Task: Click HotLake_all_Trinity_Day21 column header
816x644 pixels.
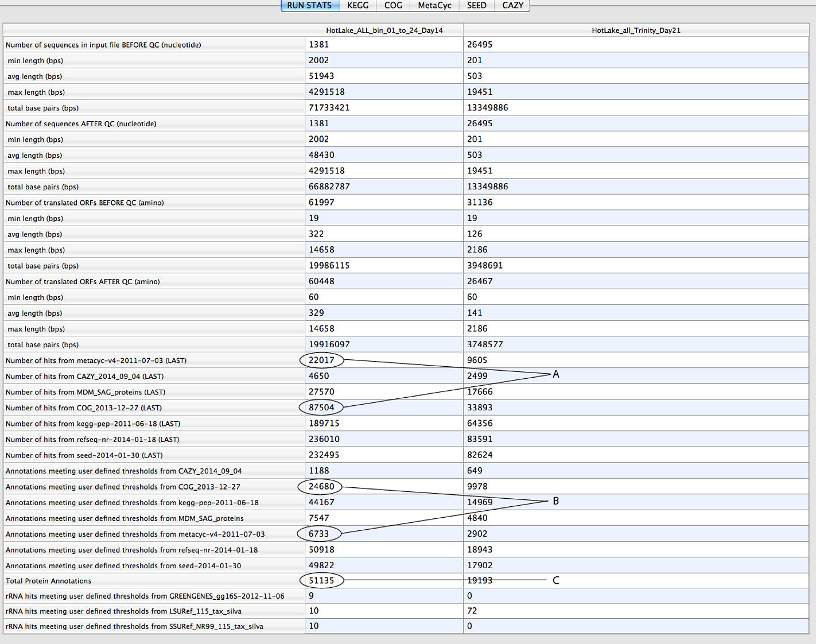Action: point(636,30)
